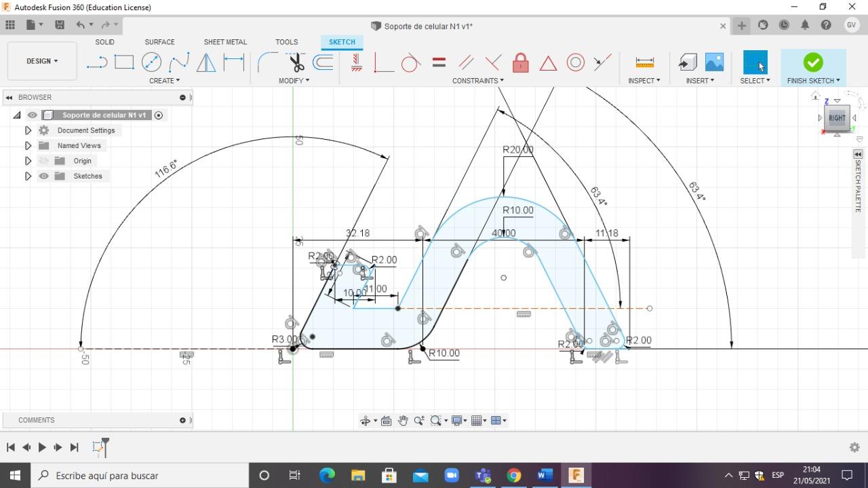The height and width of the screenshot is (488, 868).
Task: Open the MODIFY dropdown menu
Action: click(294, 81)
